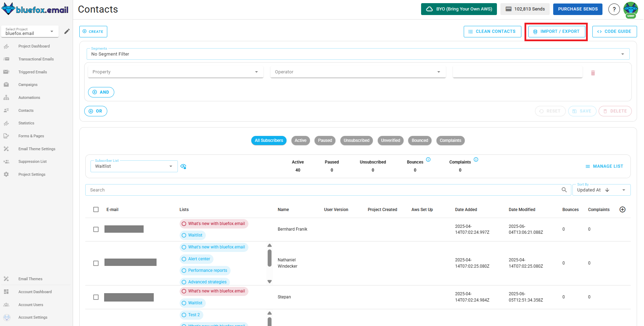Select all contacts with the header checkbox
This screenshot has width=644, height=326.
(x=96, y=209)
